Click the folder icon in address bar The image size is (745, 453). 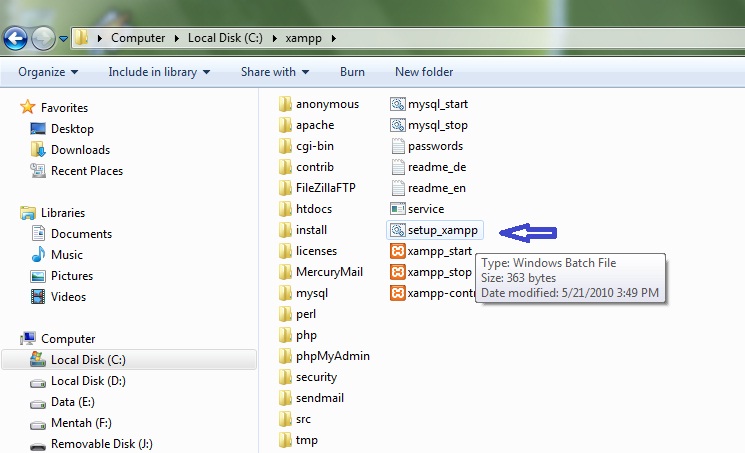pos(82,38)
